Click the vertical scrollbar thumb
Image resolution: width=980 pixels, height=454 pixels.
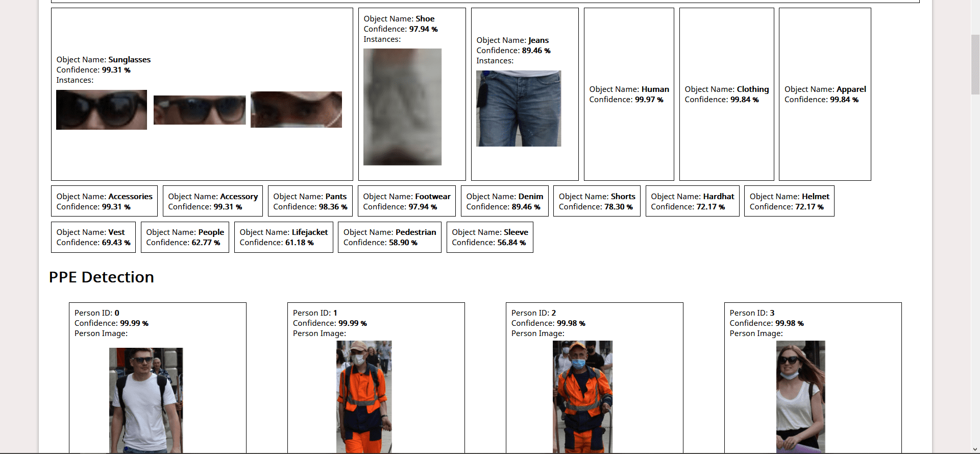point(975,64)
